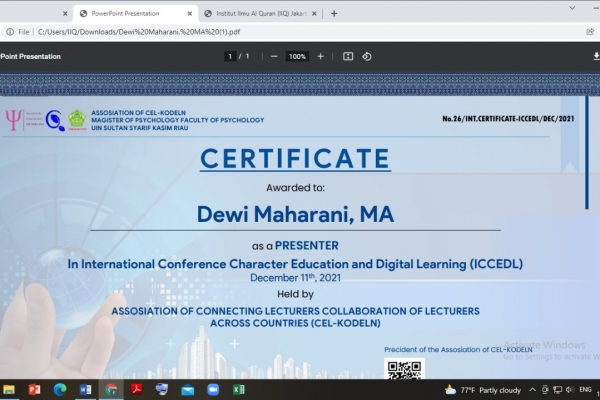The image size is (600, 400).
Task: Open the computer monitor app in taskbar
Action: (162, 390)
